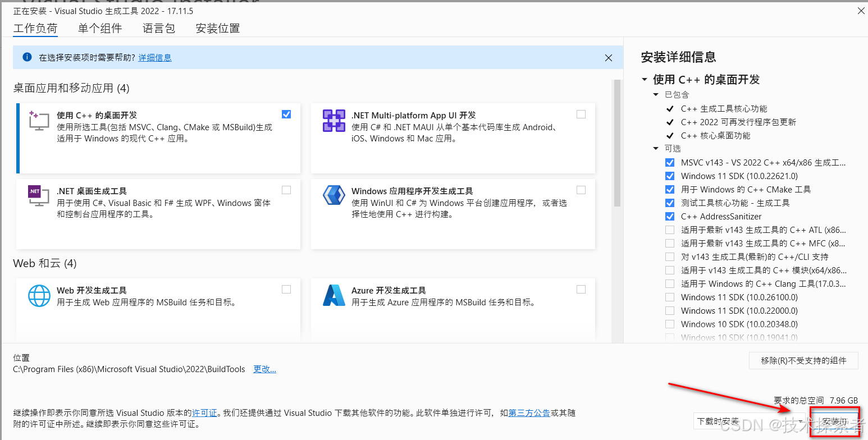Close the installer window
This screenshot has height=440, width=868.
(x=861, y=11)
